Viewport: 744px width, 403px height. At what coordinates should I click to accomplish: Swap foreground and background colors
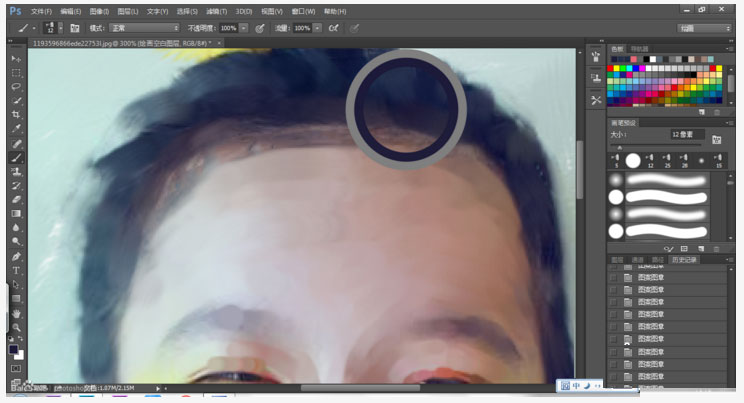click(x=20, y=339)
